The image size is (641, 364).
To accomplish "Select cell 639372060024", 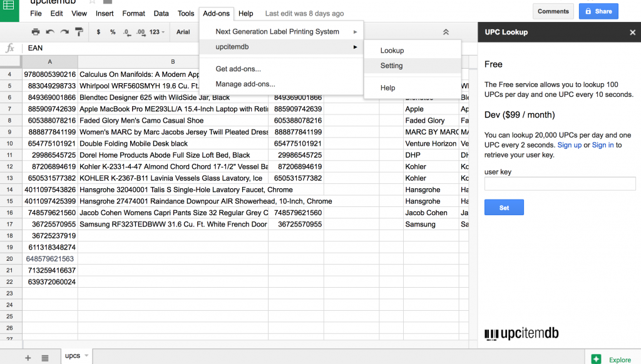I will coord(50,282).
